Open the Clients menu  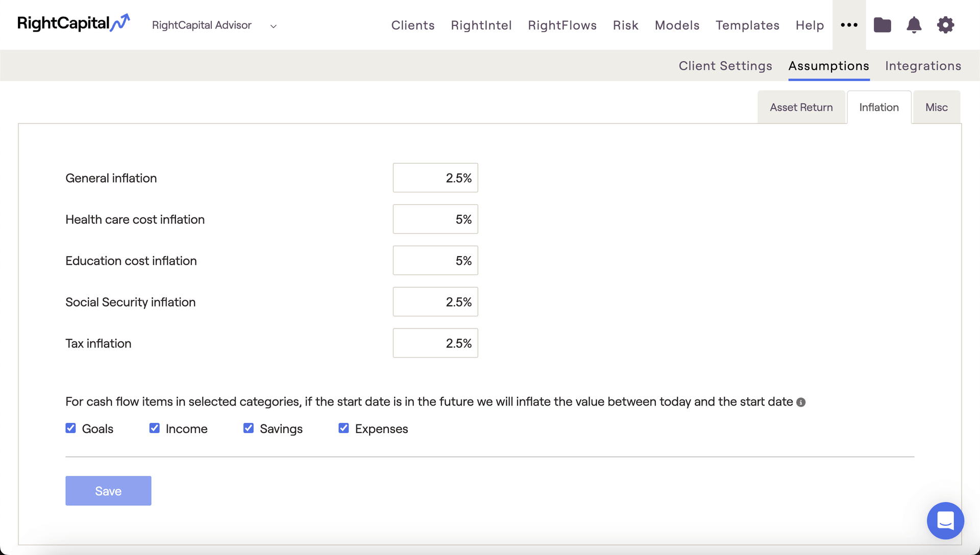click(412, 25)
